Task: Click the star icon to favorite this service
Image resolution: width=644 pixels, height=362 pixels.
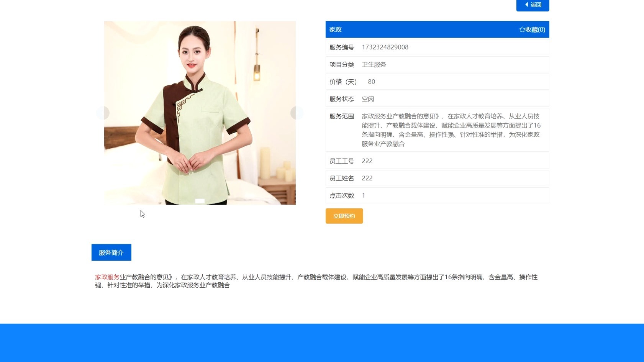Action: tap(522, 29)
